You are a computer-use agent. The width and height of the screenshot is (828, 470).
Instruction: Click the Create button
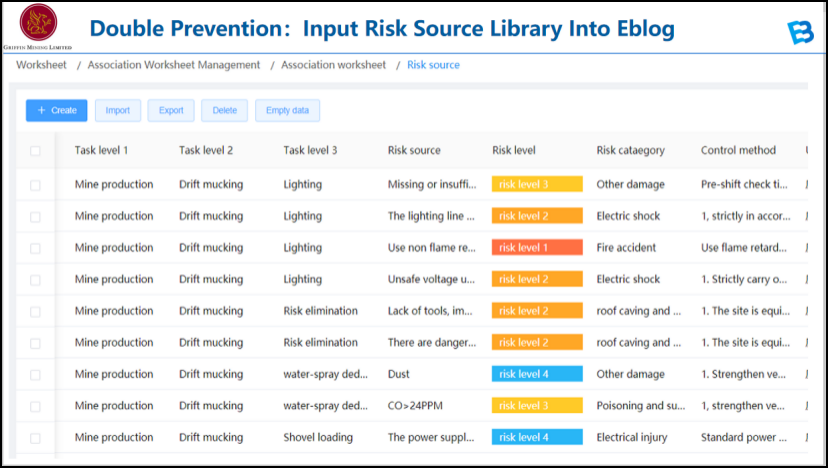57,110
